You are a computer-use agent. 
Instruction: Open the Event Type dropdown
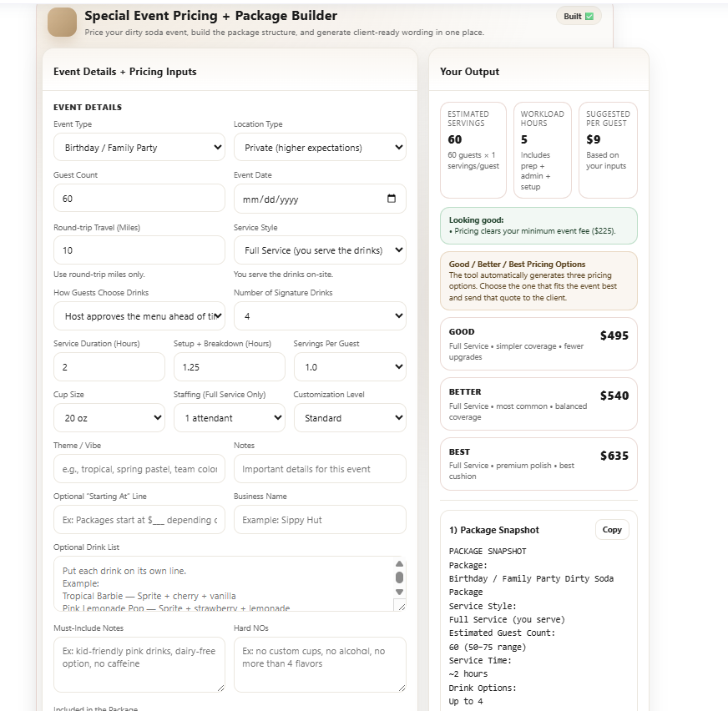139,148
